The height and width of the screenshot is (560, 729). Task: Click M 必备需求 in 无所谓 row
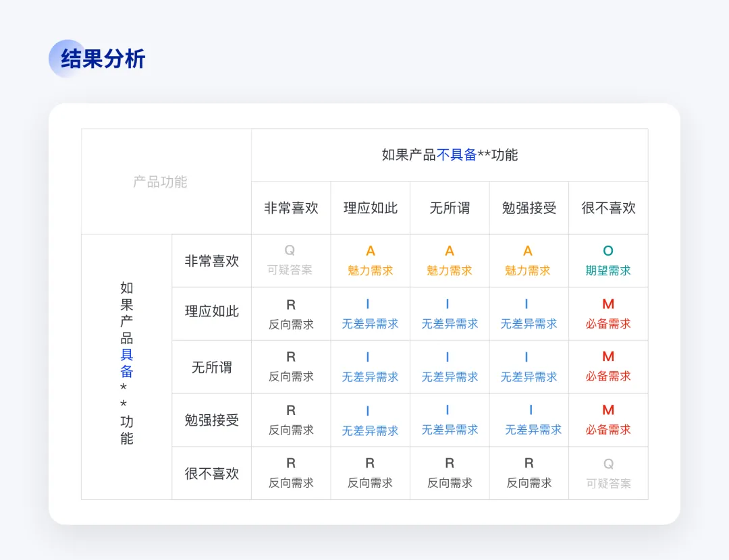click(x=609, y=367)
